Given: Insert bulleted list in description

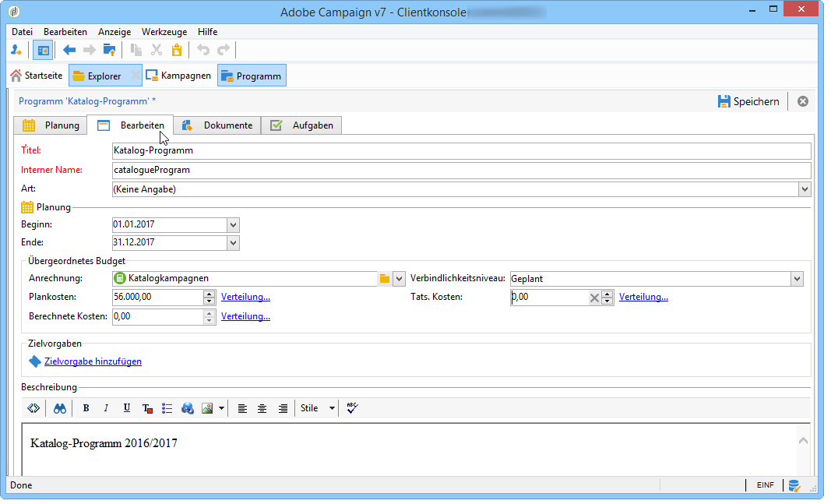Looking at the screenshot, I should [x=167, y=409].
